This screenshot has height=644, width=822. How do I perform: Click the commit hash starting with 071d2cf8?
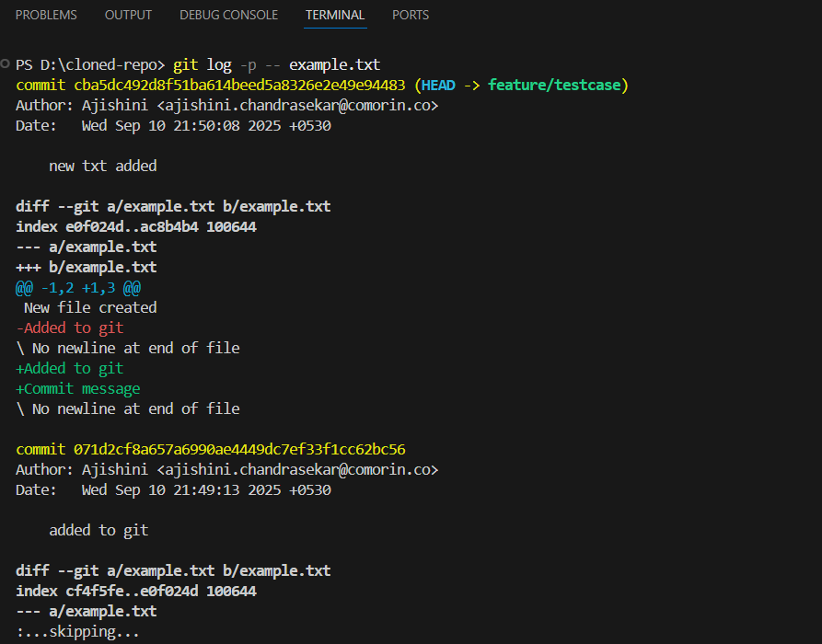click(x=239, y=449)
